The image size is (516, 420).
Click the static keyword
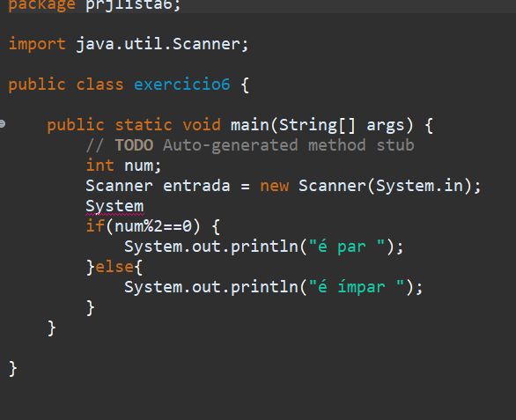pos(144,125)
